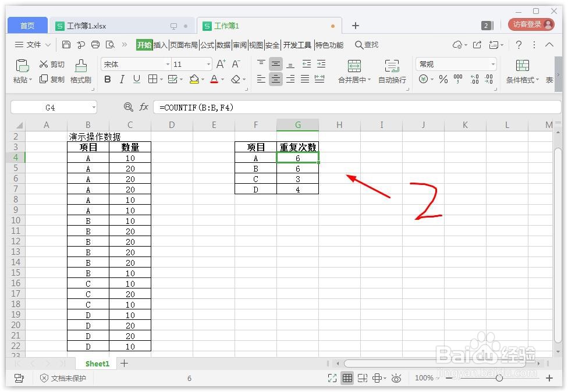Click the share export icon at top right
Screen dimensions: 568x392
[477, 45]
